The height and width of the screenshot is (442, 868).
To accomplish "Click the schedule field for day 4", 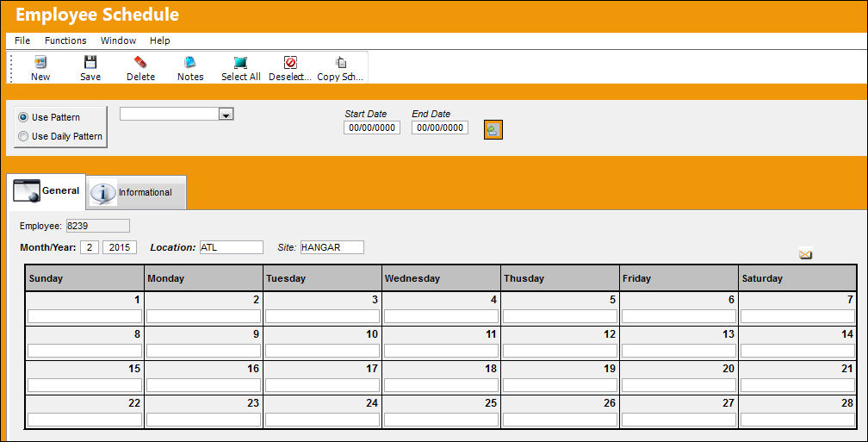I will click(441, 316).
